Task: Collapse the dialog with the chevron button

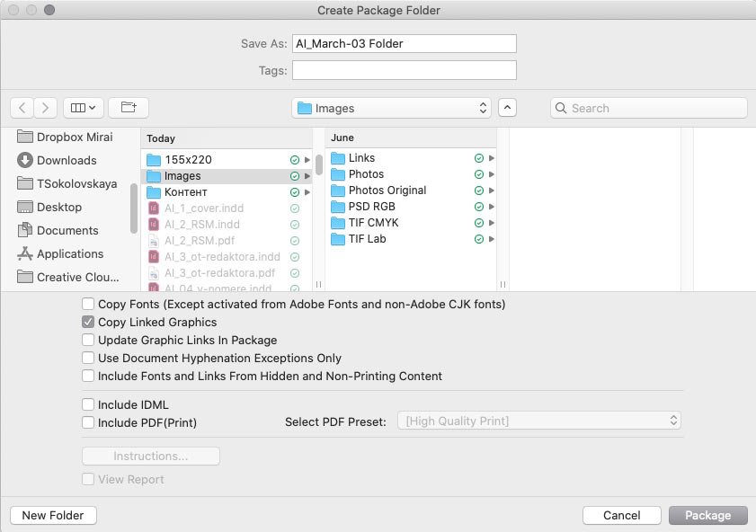Action: click(507, 108)
